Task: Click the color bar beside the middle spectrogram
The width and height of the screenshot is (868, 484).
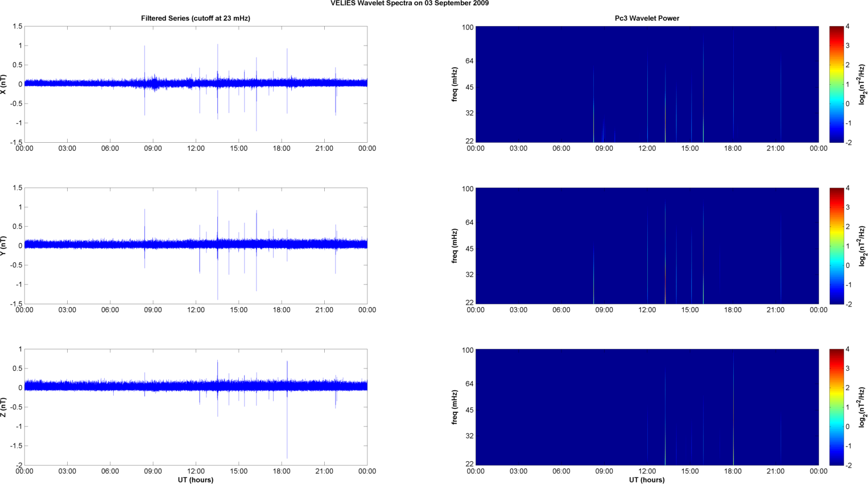Action: [836, 246]
